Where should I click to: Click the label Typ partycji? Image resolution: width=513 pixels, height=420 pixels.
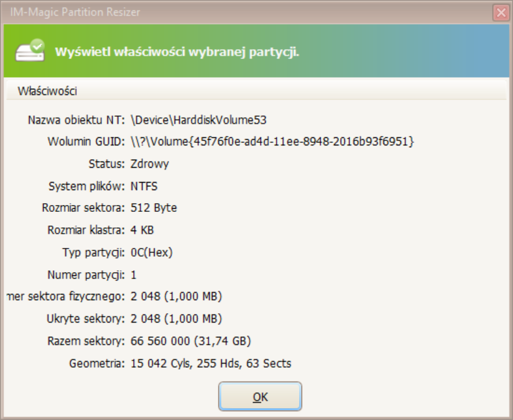coord(93,252)
